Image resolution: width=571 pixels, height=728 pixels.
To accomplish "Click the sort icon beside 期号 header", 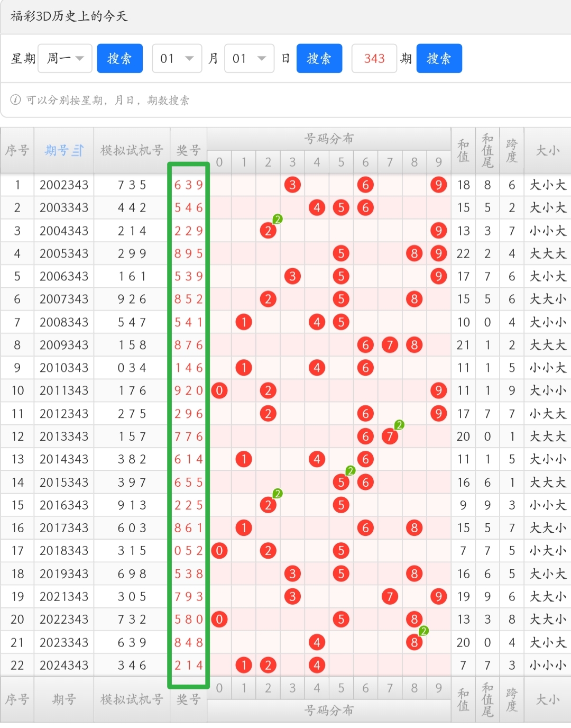I will point(78,151).
